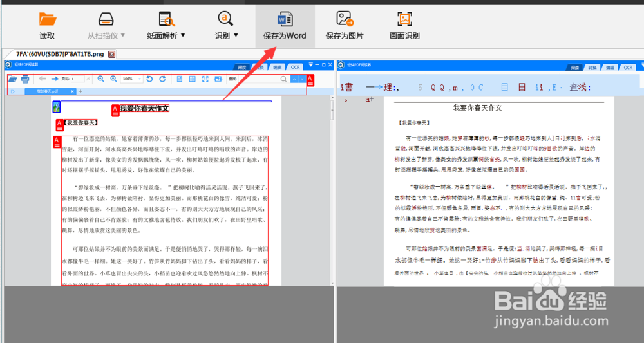The image size is (644, 343).
Task: Click red text marker beside 【我爱你春天】
Action: click(59, 125)
